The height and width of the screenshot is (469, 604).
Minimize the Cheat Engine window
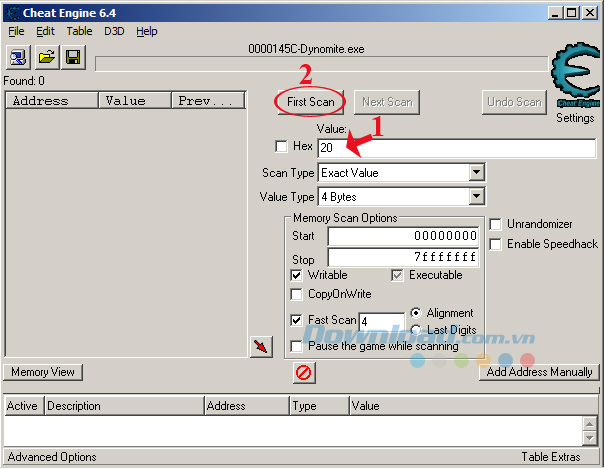(555, 13)
